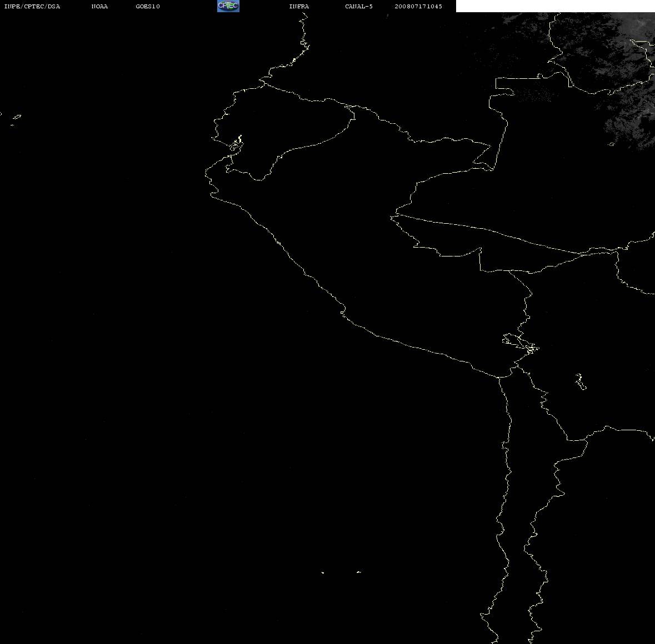This screenshot has height=644, width=655.
Task: Click the CANAL-5 channel label
Action: 359,6
